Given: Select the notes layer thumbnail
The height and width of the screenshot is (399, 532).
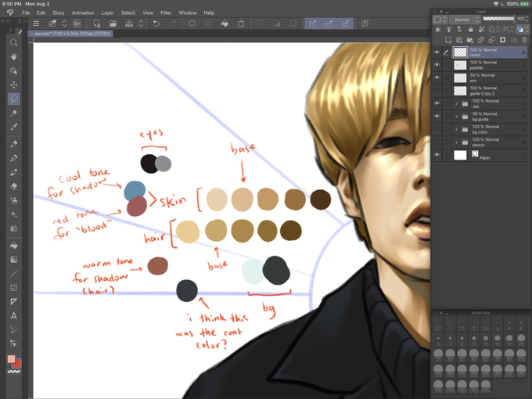Looking at the screenshot, I should (x=460, y=52).
